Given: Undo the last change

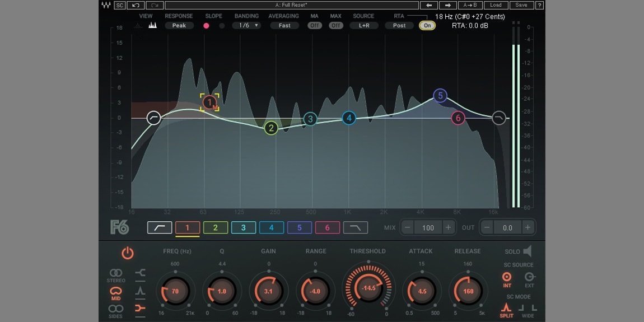Looking at the screenshot, I should [136, 6].
